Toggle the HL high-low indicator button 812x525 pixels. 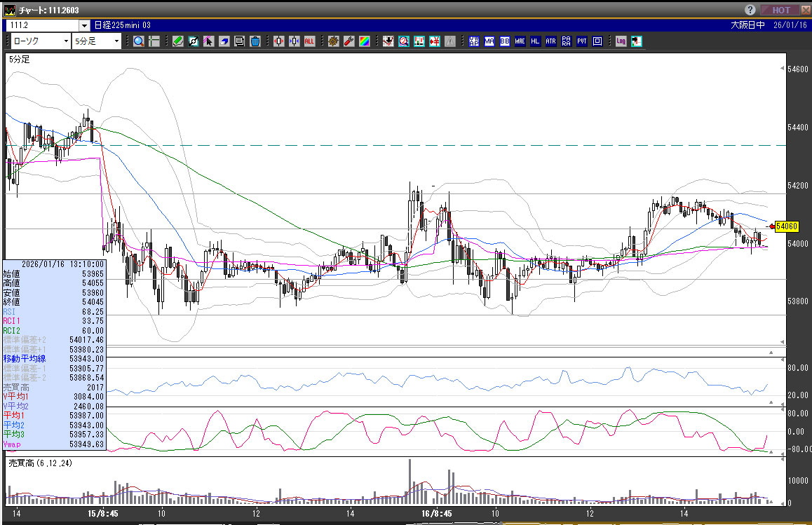pyautogui.click(x=535, y=41)
